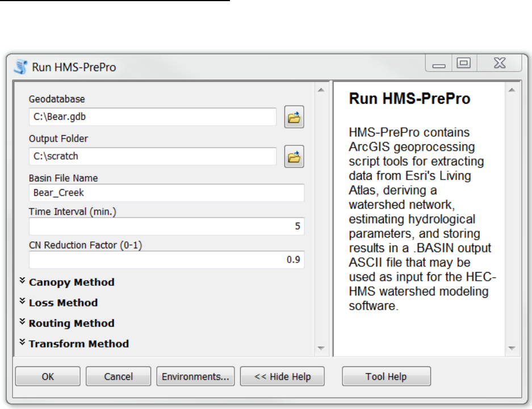
Task: Browse for the Geodatabase folder icon
Action: point(294,117)
